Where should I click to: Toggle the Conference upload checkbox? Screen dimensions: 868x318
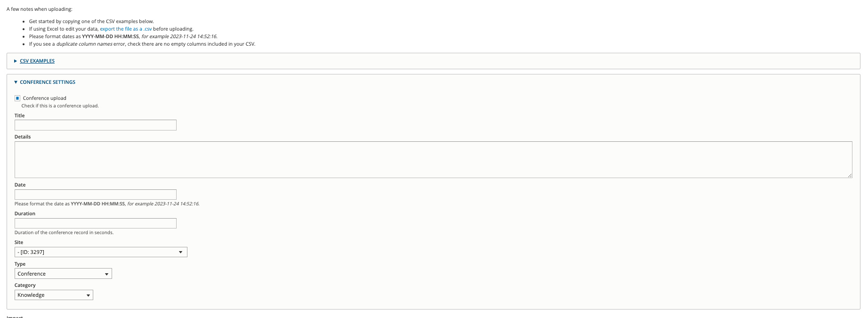click(17, 98)
